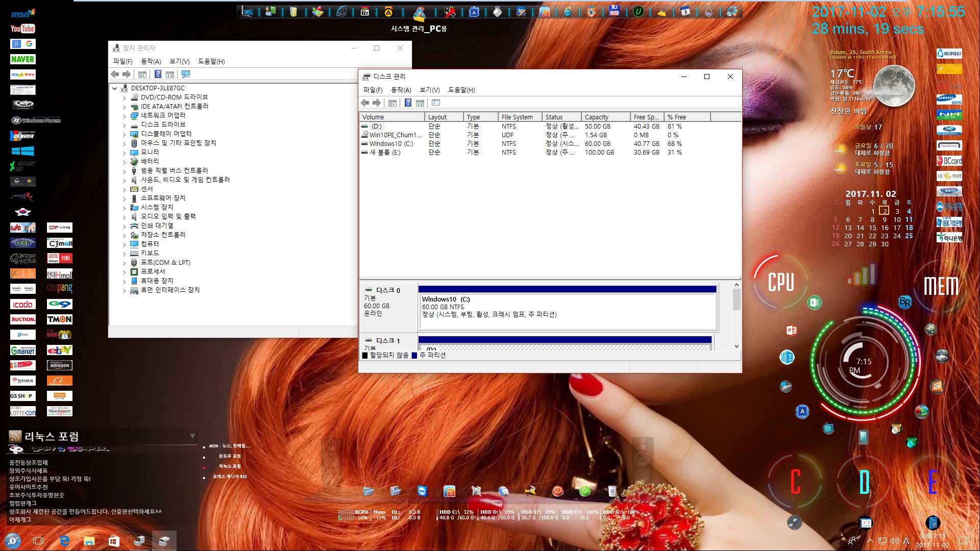The width and height of the screenshot is (980, 551).
Task: Expand 디스크 드라이브 node
Action: 124,125
